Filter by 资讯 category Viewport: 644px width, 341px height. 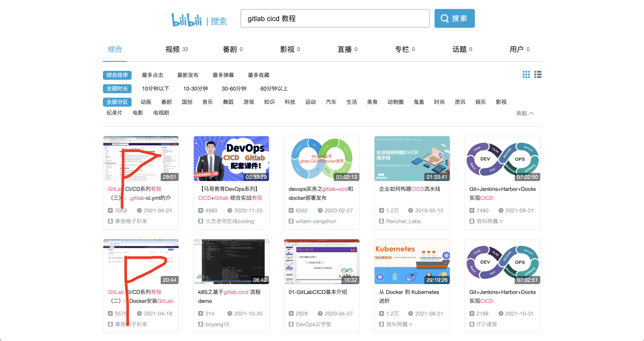460,102
